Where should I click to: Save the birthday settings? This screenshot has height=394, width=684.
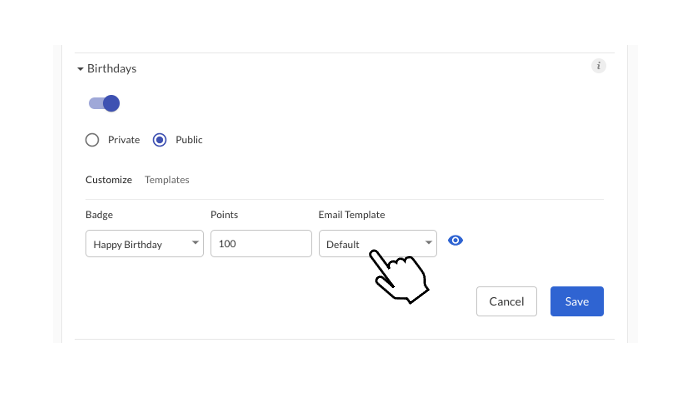[x=577, y=301]
